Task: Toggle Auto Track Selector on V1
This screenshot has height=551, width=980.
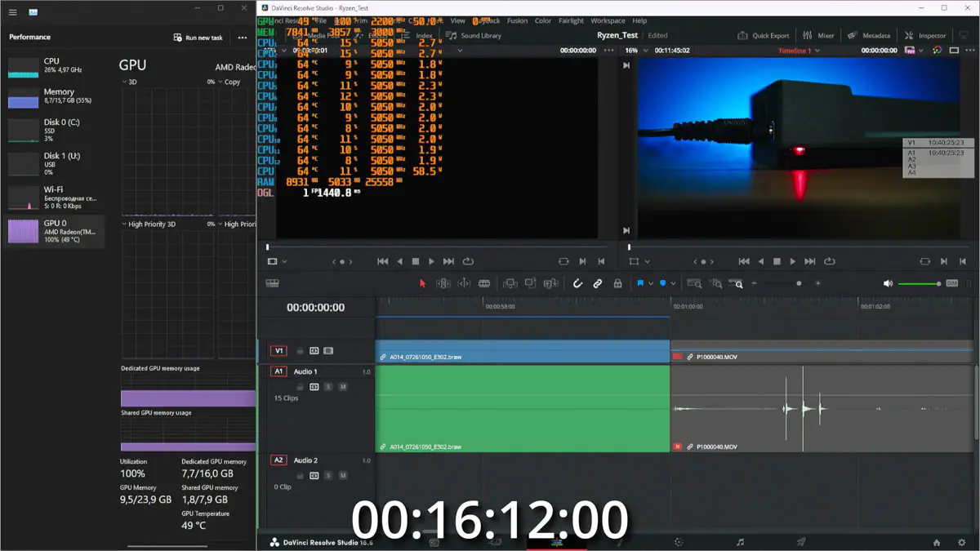Action: (x=314, y=351)
